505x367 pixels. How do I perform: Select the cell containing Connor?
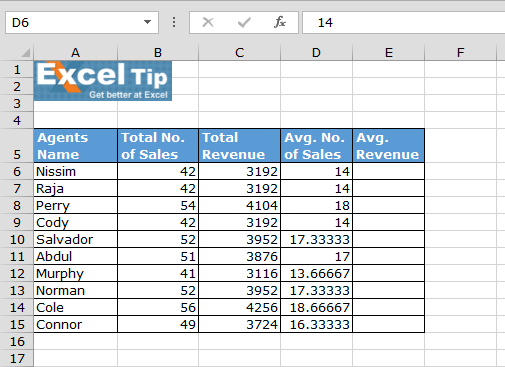pyautogui.click(x=76, y=324)
